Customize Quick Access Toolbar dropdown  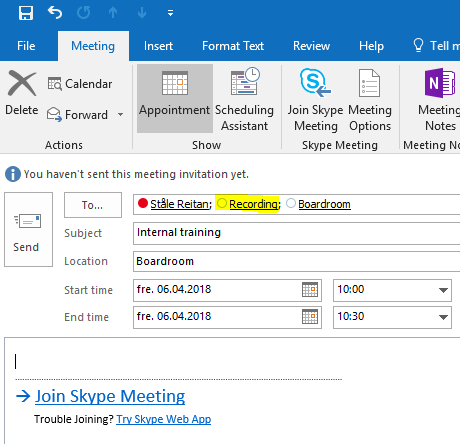(170, 13)
